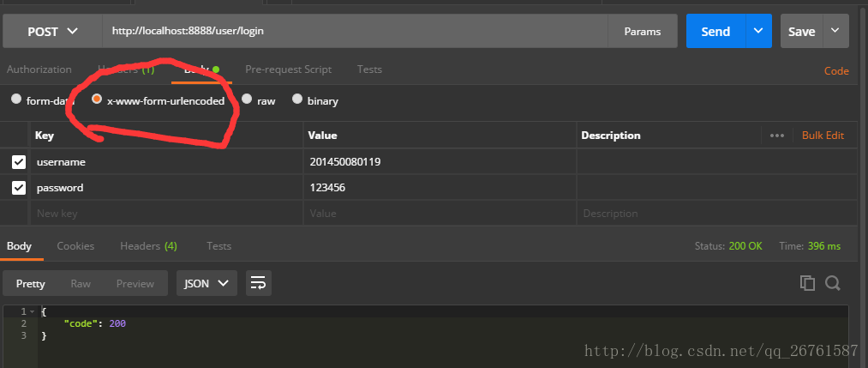
Task: Open the response Tests tab
Action: (218, 246)
